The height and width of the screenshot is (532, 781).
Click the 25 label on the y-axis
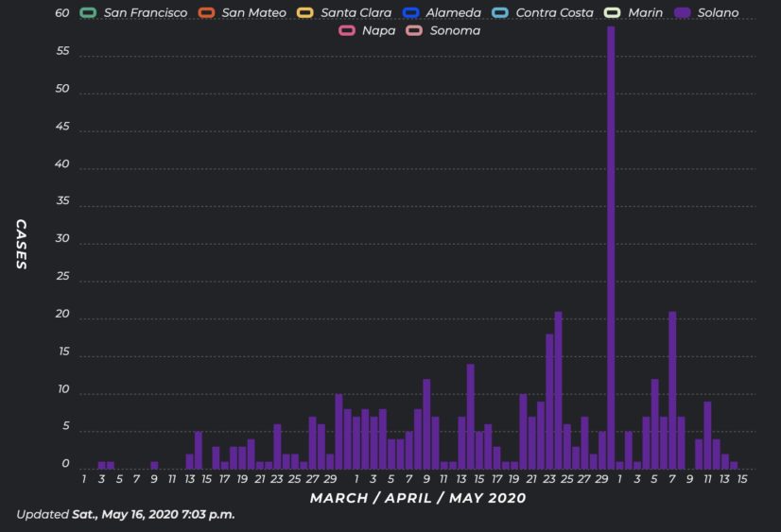pos(62,276)
